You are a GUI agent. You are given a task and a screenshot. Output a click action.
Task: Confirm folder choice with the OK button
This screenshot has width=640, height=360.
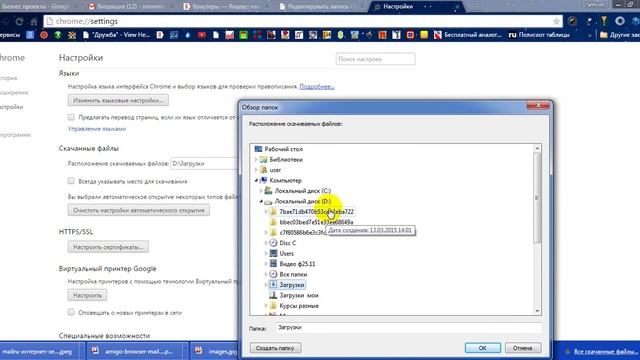482,348
